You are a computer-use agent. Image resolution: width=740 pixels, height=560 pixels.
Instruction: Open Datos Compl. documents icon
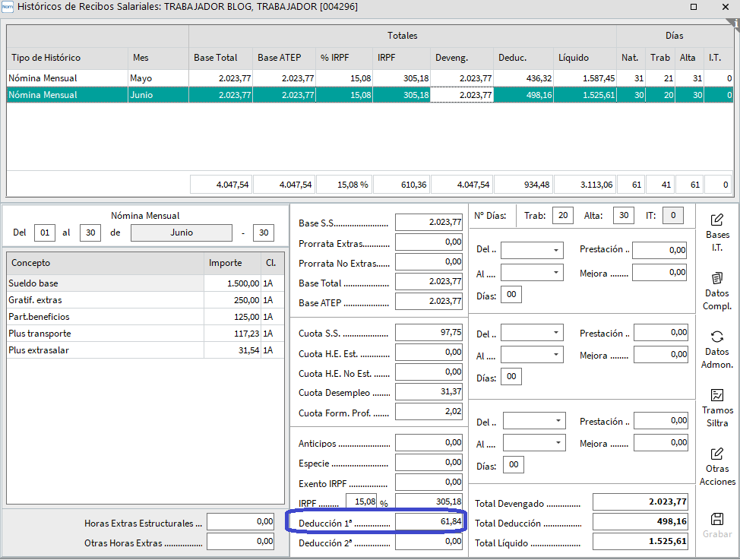coord(717,278)
